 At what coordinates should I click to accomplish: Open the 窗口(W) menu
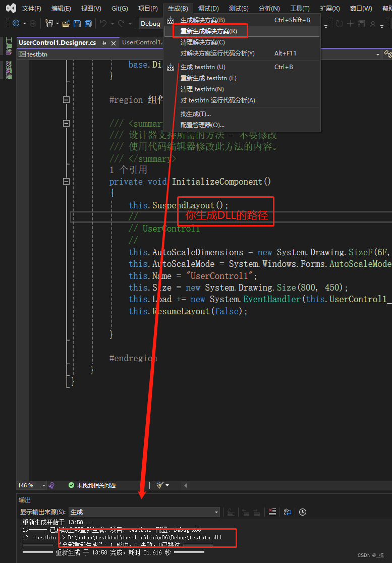click(x=361, y=8)
